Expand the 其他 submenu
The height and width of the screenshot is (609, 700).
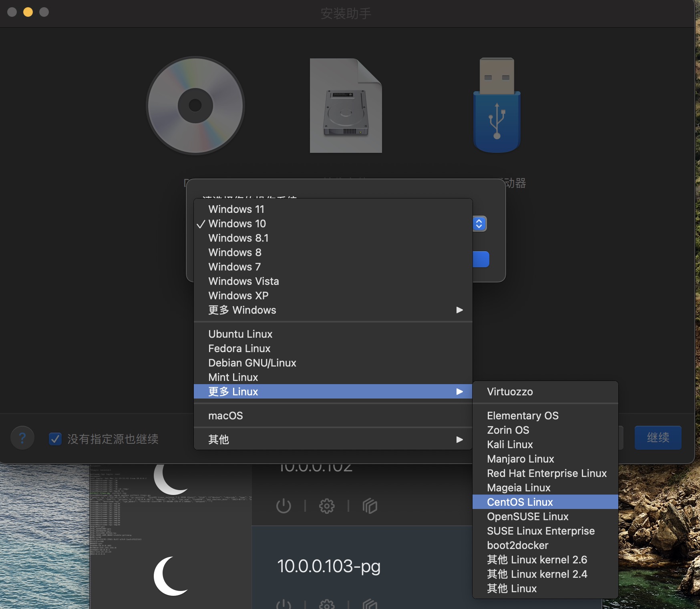(333, 440)
